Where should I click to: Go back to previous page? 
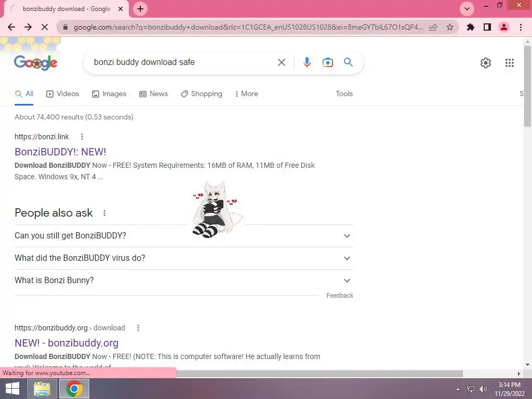click(x=11, y=27)
